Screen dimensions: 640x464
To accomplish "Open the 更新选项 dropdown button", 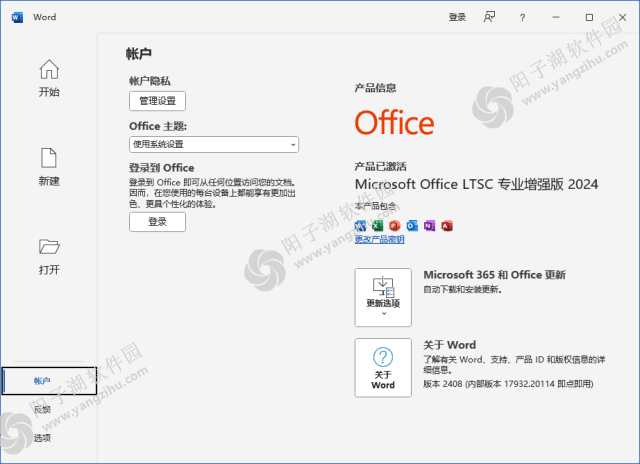I will (x=383, y=297).
